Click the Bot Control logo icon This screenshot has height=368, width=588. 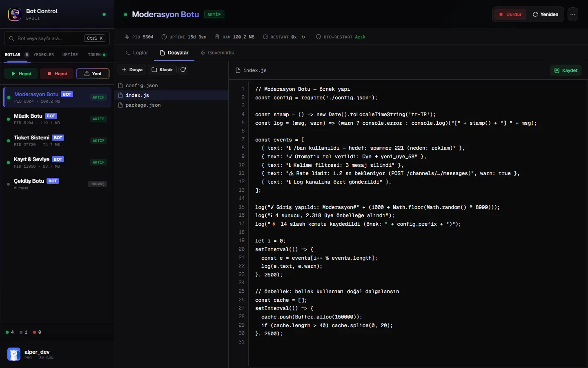click(15, 14)
